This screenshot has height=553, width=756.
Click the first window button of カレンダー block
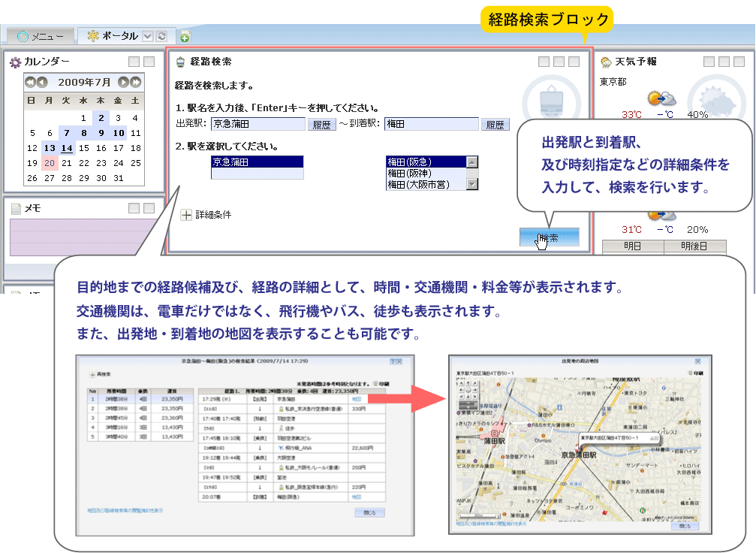click(x=134, y=62)
